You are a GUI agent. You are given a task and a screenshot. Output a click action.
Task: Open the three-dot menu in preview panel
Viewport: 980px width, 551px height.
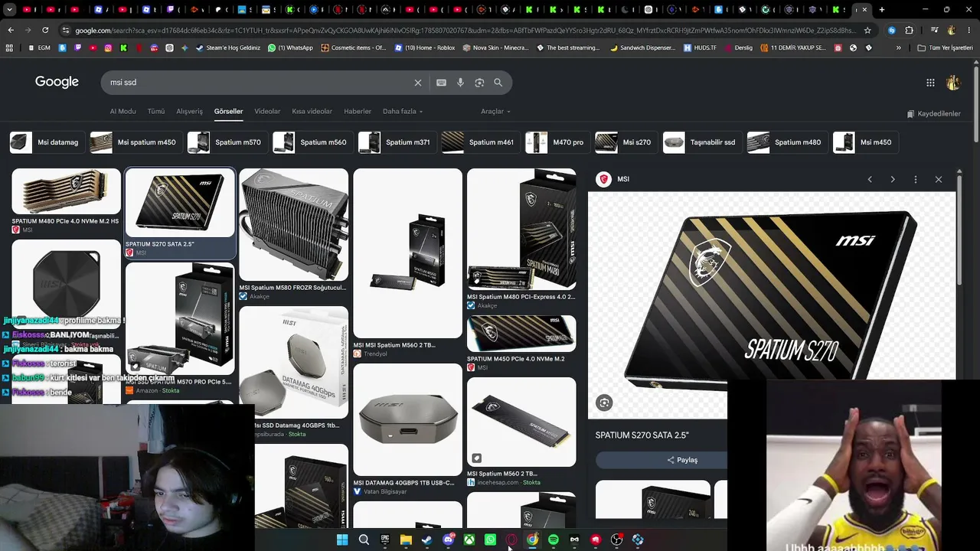tap(916, 179)
